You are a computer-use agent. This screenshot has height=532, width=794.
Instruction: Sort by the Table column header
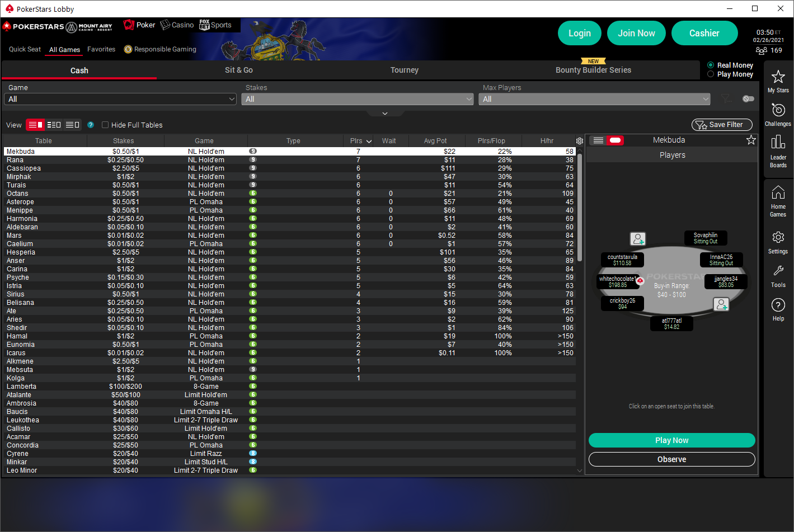44,141
